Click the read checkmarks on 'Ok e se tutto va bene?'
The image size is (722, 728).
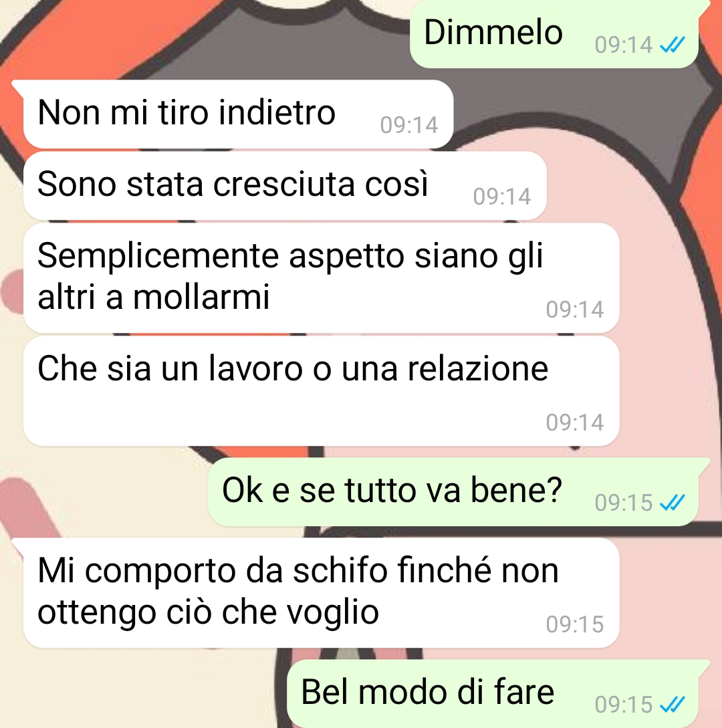(x=672, y=502)
